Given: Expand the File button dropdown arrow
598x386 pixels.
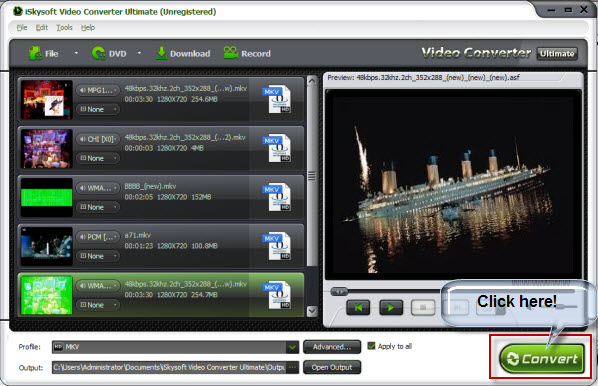Looking at the screenshot, I should tap(76, 53).
